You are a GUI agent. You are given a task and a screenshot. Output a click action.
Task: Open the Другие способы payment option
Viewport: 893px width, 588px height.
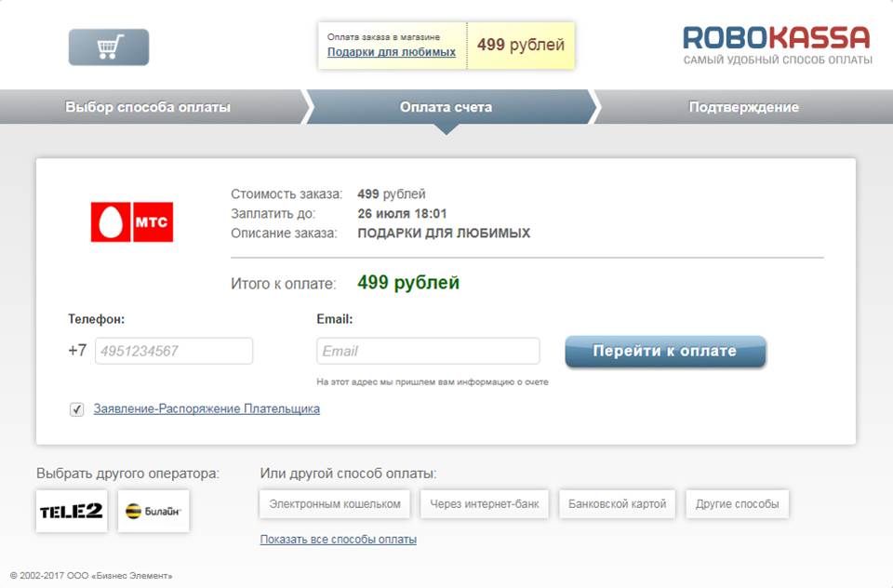tap(738, 504)
